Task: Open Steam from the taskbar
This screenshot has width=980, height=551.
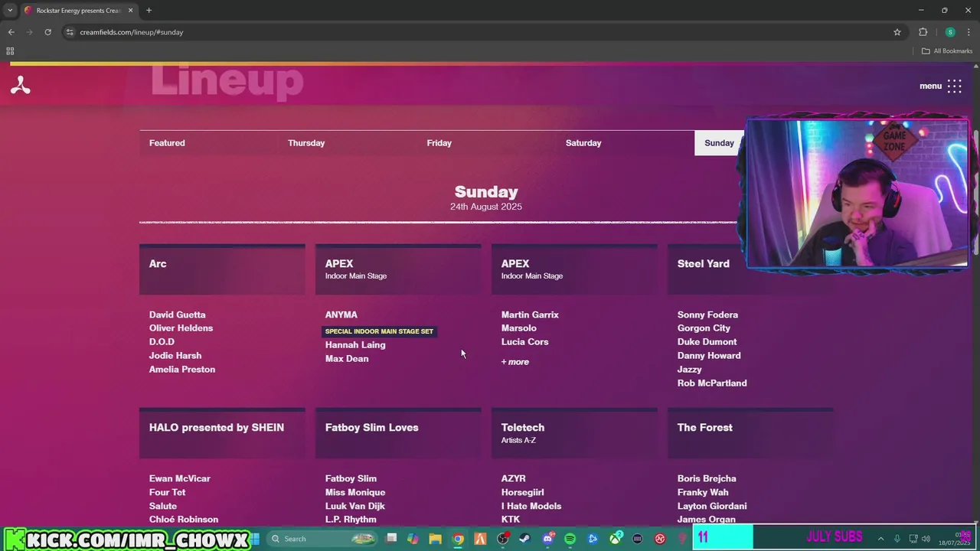Action: [x=525, y=539]
